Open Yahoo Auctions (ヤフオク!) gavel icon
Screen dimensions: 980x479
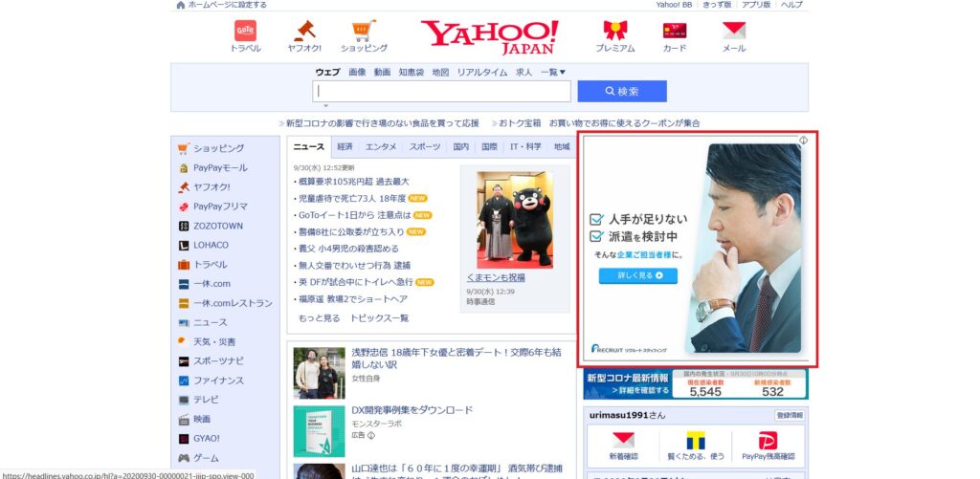click(x=304, y=31)
